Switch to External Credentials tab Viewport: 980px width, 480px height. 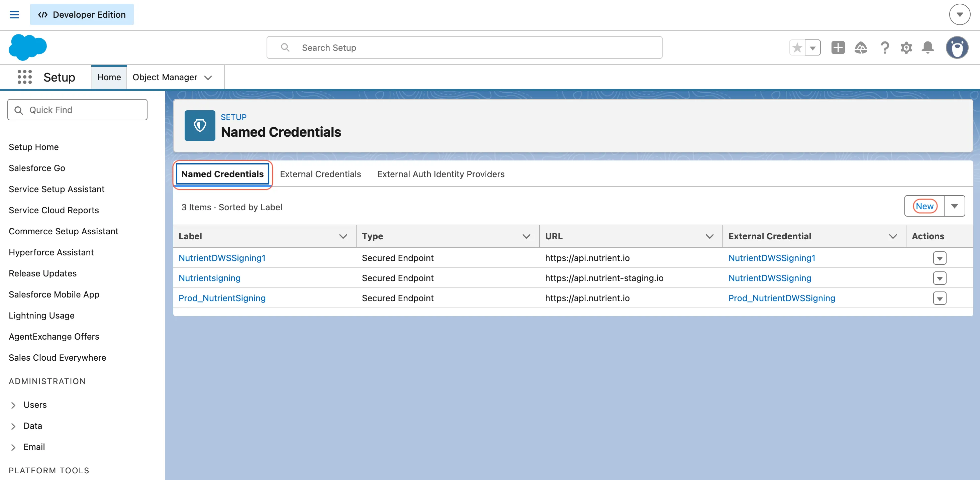(320, 174)
